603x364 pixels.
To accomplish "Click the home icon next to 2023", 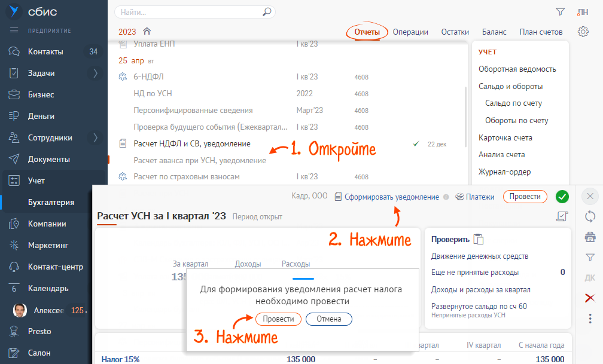I will (147, 32).
